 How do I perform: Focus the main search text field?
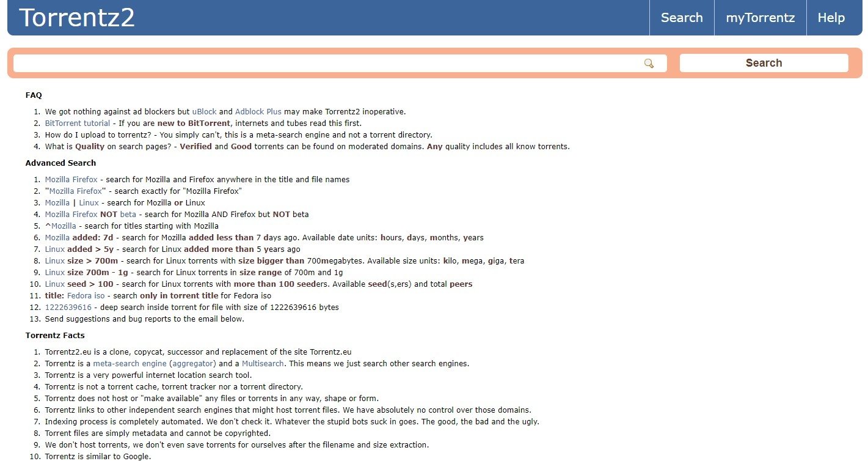pyautogui.click(x=340, y=63)
